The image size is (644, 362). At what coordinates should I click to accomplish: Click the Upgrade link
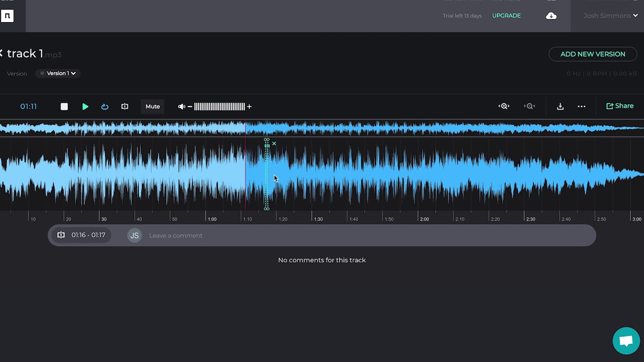pyautogui.click(x=506, y=16)
